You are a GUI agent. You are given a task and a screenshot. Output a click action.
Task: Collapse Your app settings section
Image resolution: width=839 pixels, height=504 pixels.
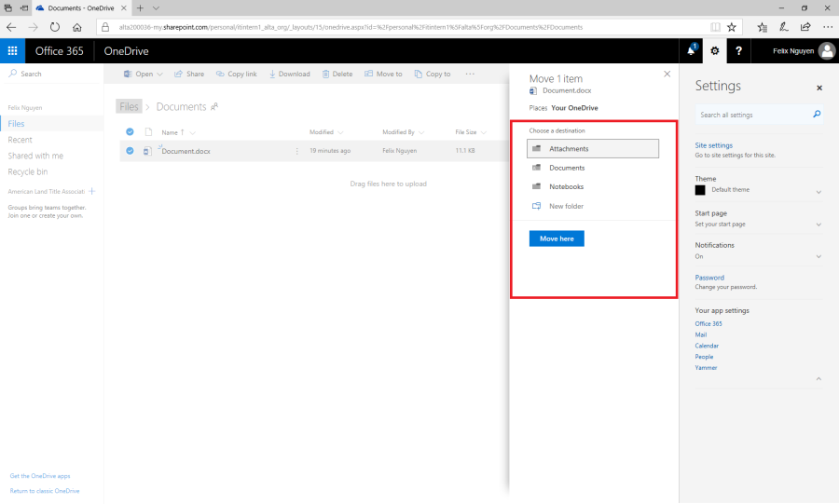pos(818,379)
